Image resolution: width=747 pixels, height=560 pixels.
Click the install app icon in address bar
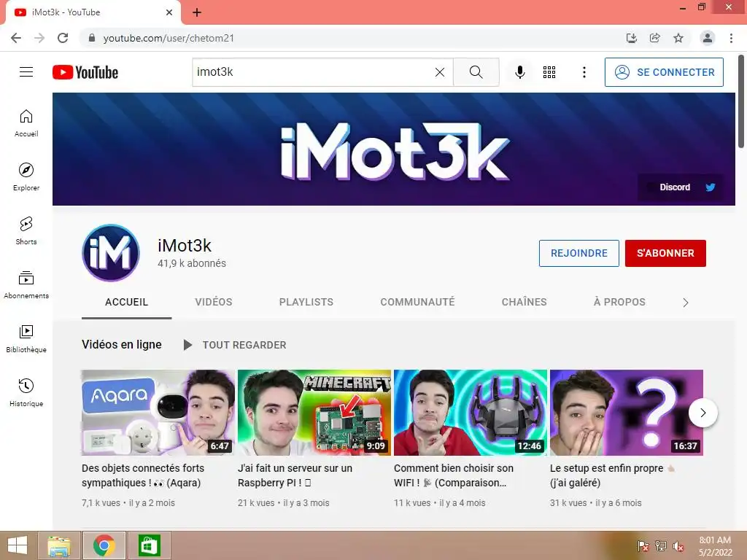click(x=632, y=38)
